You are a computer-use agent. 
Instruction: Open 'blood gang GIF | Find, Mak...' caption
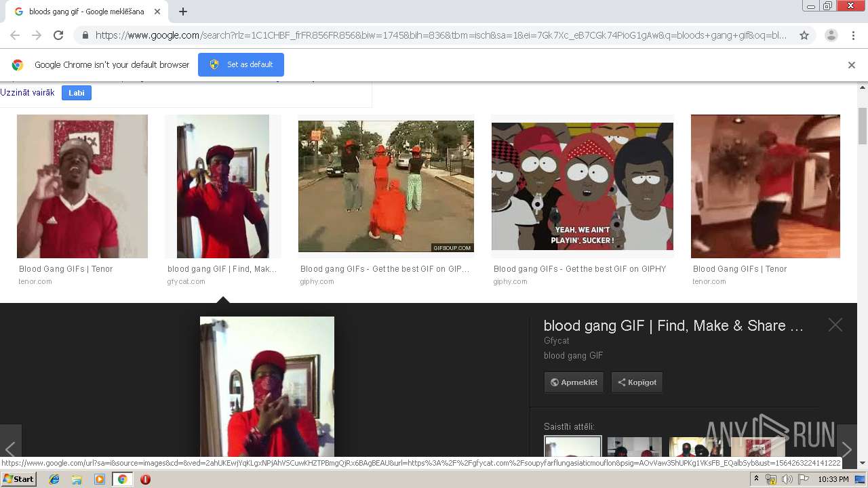222,269
